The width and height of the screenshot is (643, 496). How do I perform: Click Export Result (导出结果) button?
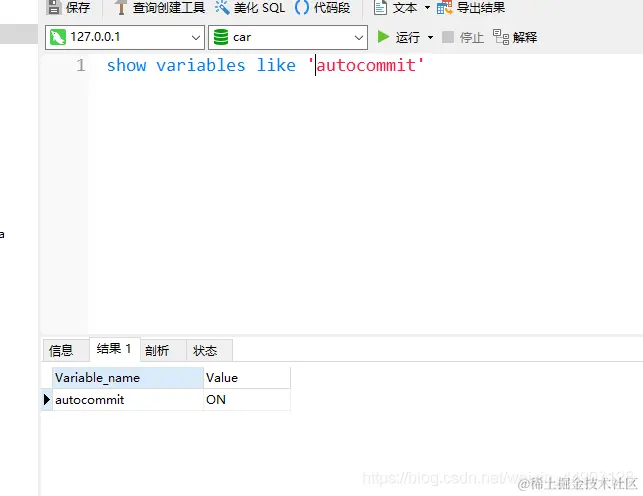471,7
